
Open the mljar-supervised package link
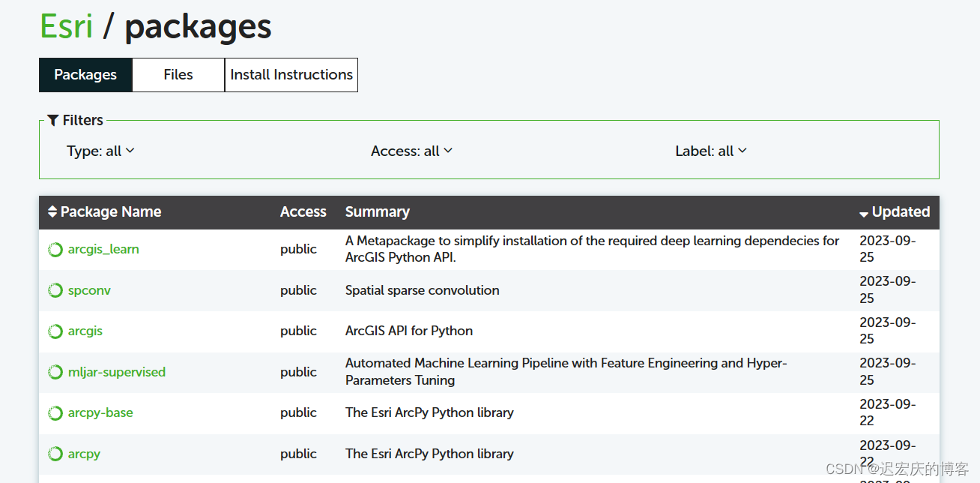[x=117, y=372]
